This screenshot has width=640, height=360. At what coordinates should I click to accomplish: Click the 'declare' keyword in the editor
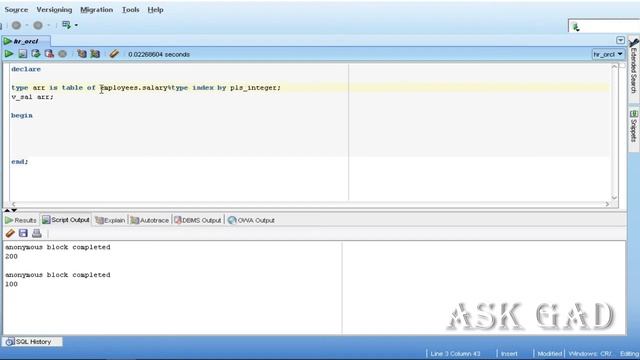pos(26,69)
